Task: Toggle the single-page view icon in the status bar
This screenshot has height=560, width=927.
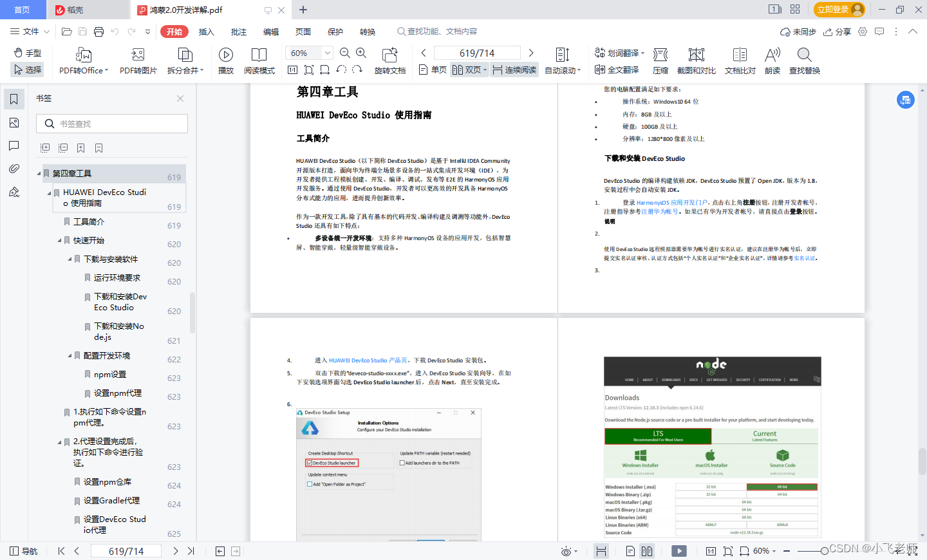Action: [x=630, y=551]
